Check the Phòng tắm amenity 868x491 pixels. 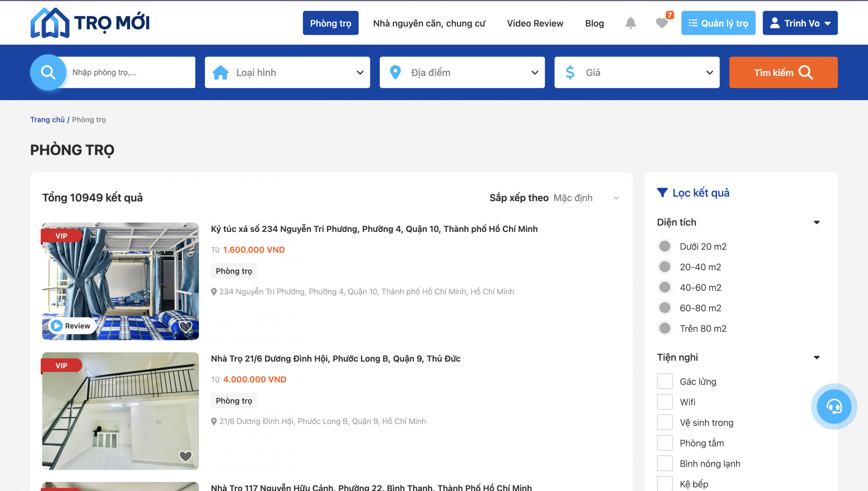[665, 443]
